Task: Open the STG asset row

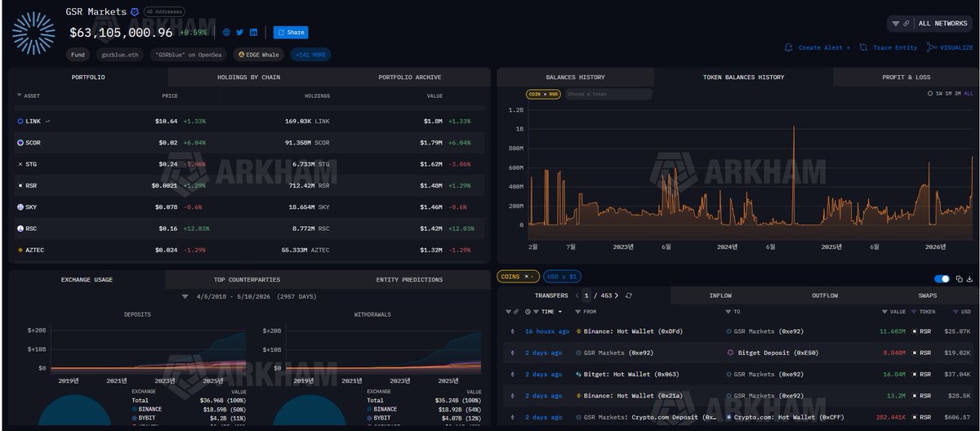Action: [249, 164]
